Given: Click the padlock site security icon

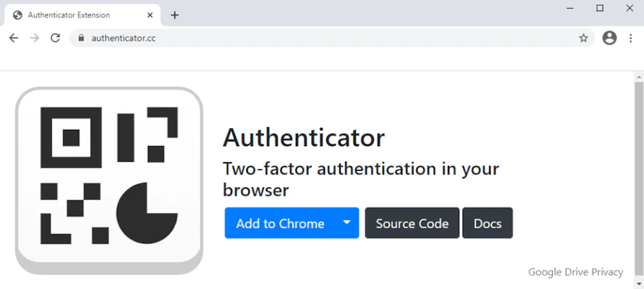Looking at the screenshot, I should (x=82, y=38).
